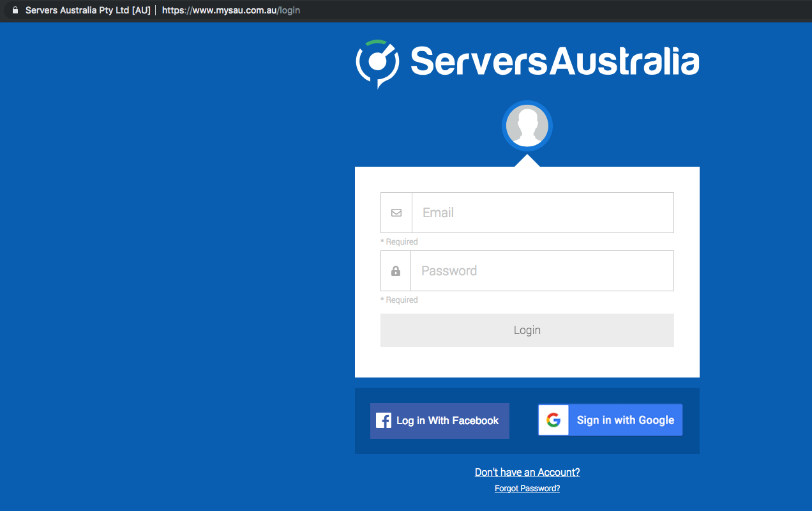Click the lock icon beside Password field
This screenshot has width=812, height=511.
(396, 271)
